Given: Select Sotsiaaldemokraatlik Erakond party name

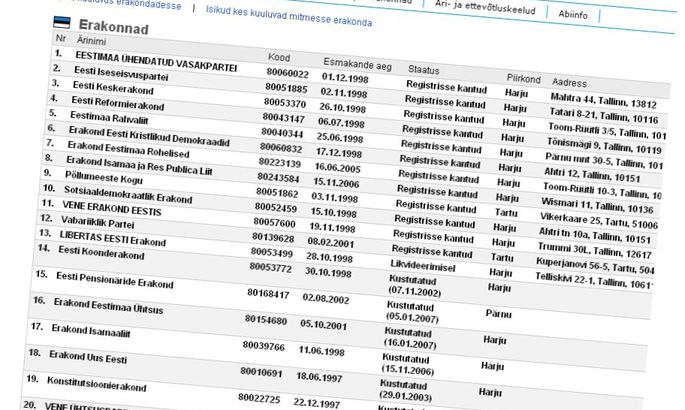Looking at the screenshot, I should click(x=128, y=194).
